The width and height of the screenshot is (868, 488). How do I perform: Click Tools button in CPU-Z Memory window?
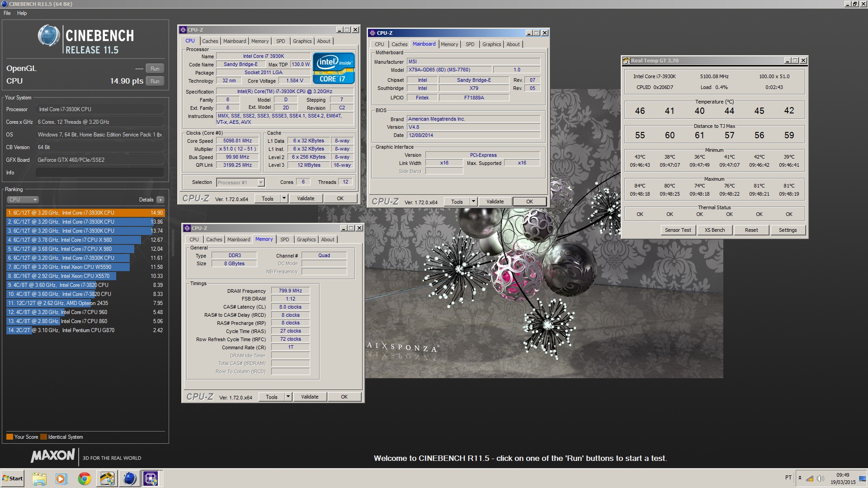(x=272, y=397)
